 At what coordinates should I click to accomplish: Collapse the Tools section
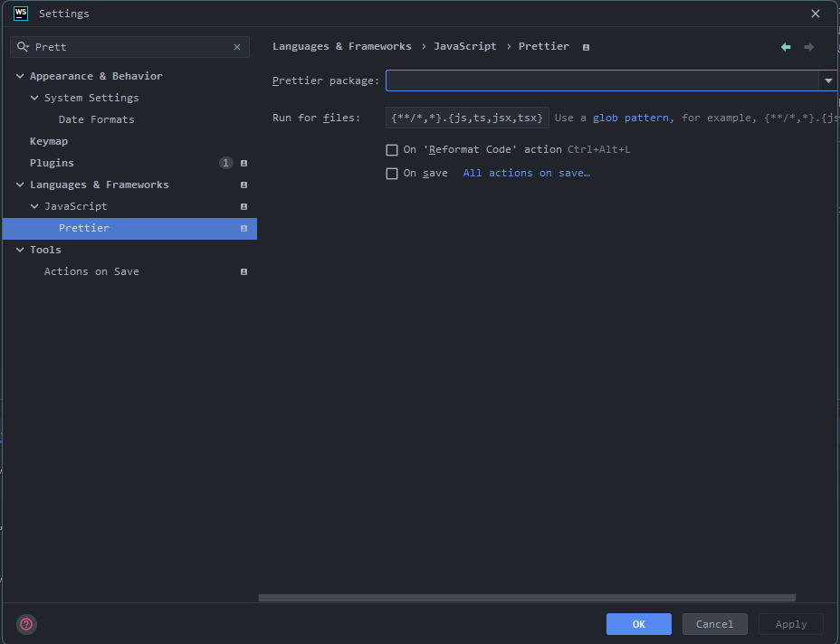20,250
